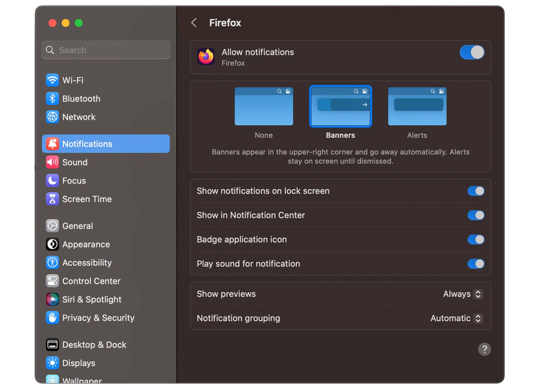Click the Firefox app icon
The image size is (541, 392).
(x=206, y=56)
